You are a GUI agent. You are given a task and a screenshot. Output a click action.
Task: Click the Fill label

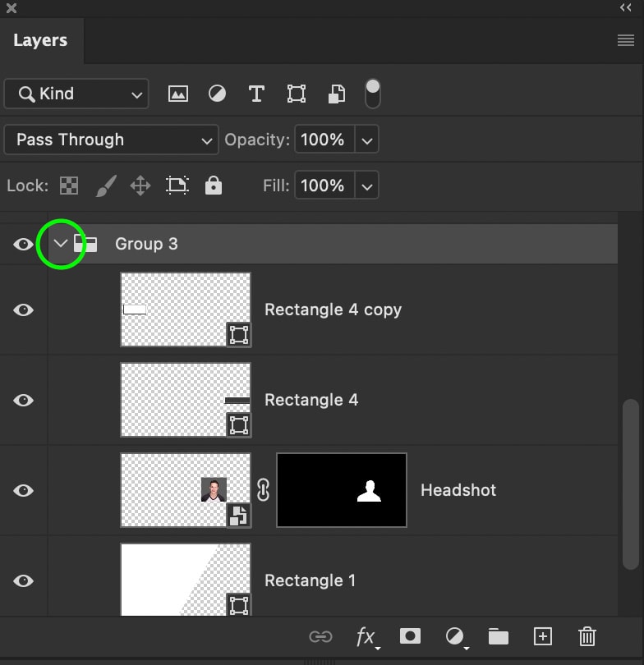[x=276, y=186]
